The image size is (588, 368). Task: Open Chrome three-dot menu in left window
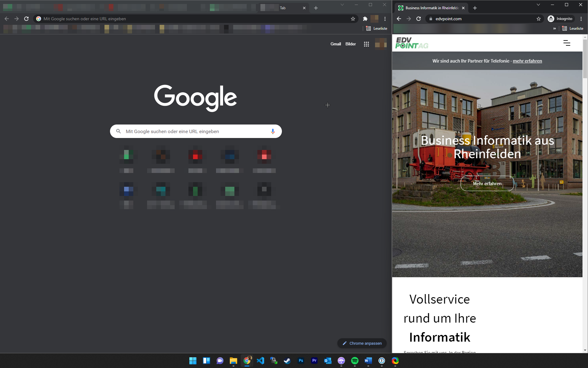385,19
